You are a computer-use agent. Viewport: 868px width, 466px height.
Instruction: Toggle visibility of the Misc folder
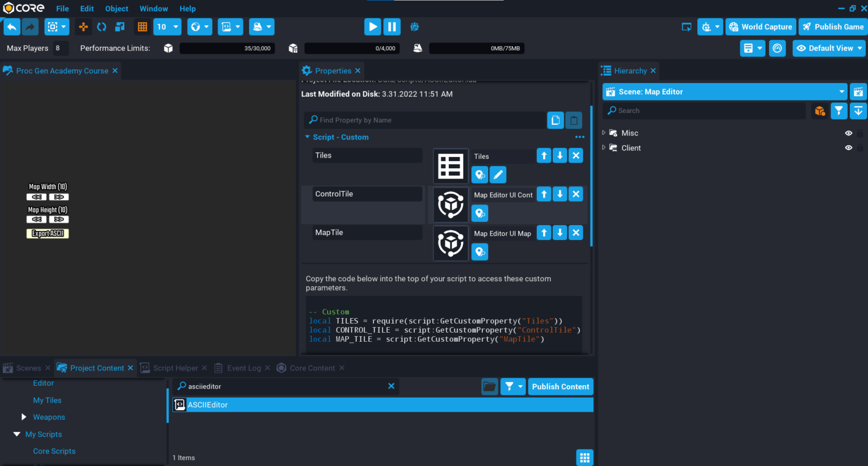coord(848,133)
